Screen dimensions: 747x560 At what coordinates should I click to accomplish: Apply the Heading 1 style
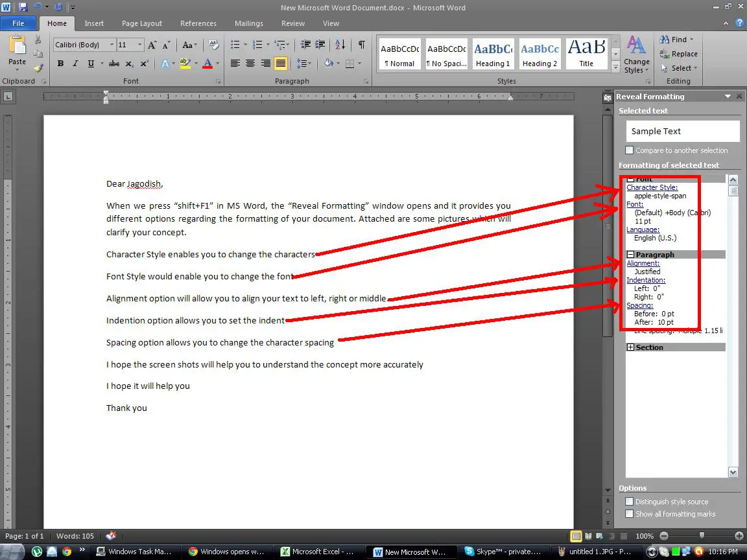pyautogui.click(x=493, y=54)
